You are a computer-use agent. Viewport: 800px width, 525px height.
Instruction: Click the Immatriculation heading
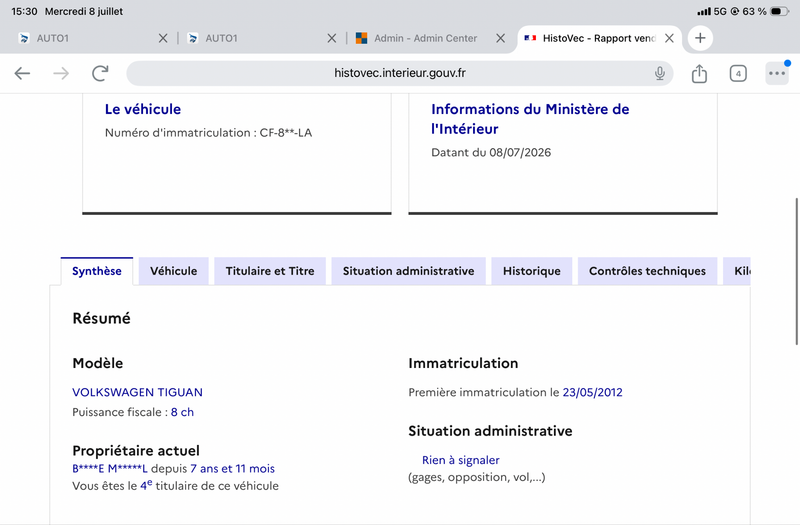click(463, 363)
